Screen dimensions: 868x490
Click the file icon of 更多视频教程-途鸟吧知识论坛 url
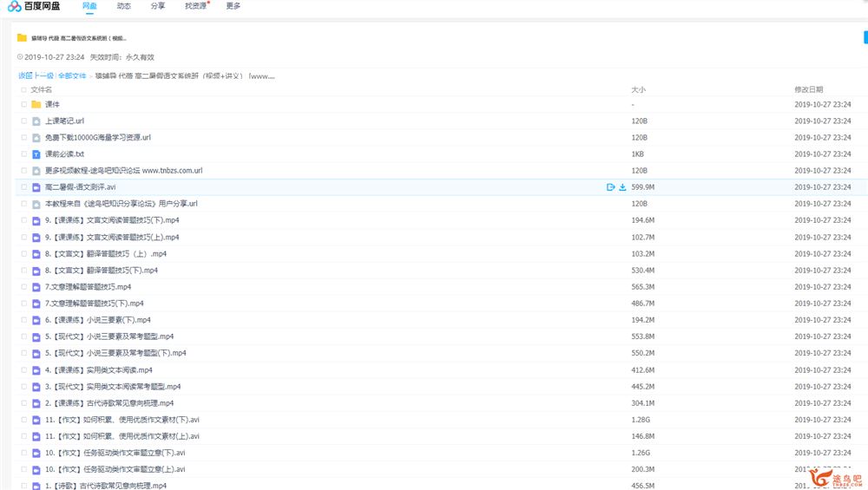click(36, 171)
